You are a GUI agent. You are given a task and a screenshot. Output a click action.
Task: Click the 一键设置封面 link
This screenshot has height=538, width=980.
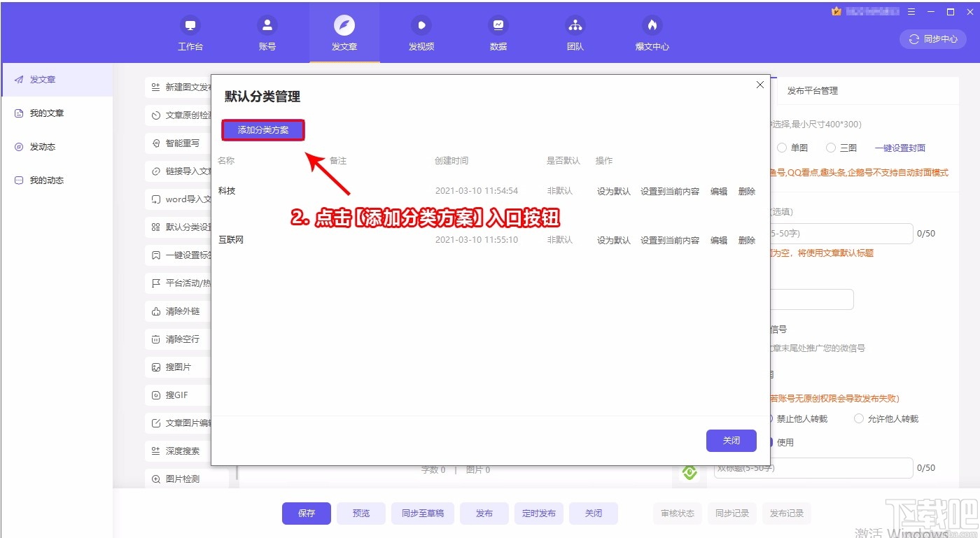[x=900, y=148]
